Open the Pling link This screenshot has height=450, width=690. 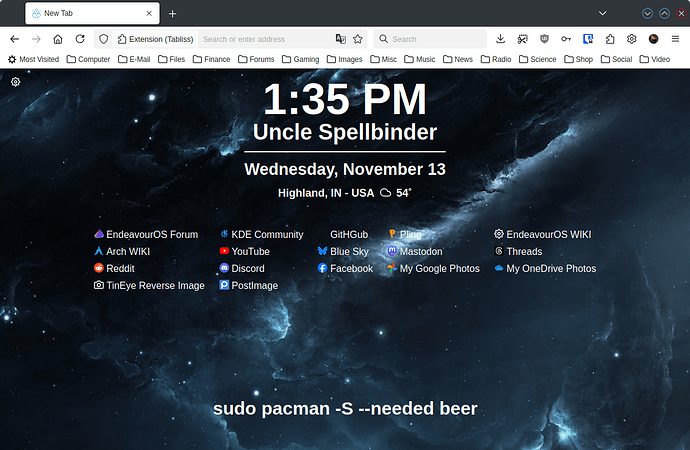[x=404, y=234]
